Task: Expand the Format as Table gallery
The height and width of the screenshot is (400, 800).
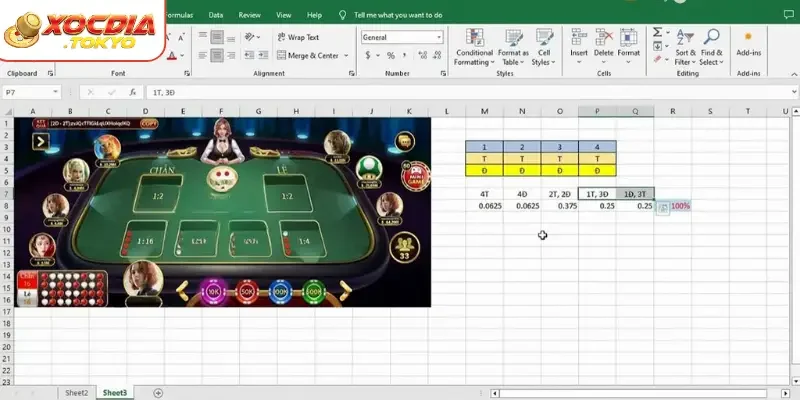Action: 513,47
